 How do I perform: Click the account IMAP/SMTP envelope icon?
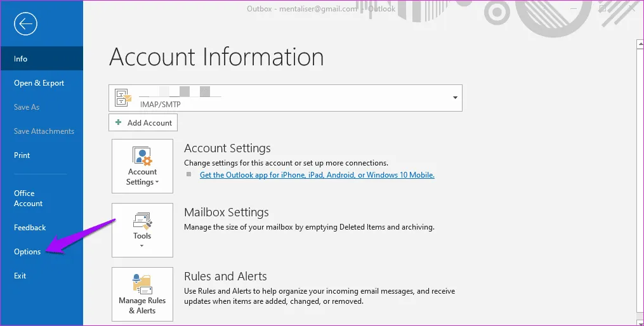[123, 98]
